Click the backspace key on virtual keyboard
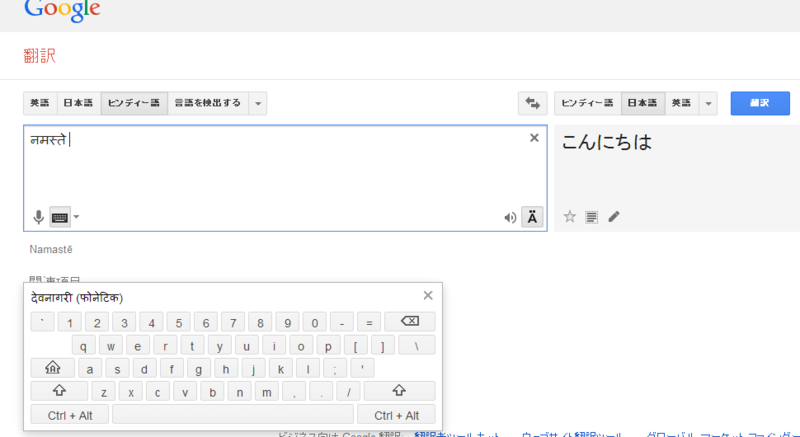800x437 pixels. coord(410,322)
